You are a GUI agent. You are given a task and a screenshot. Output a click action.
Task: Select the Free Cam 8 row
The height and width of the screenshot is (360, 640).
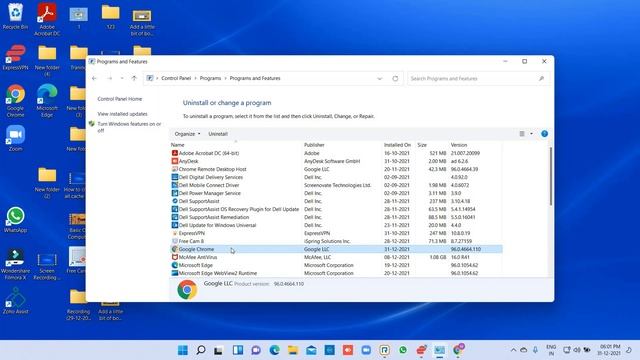336,241
